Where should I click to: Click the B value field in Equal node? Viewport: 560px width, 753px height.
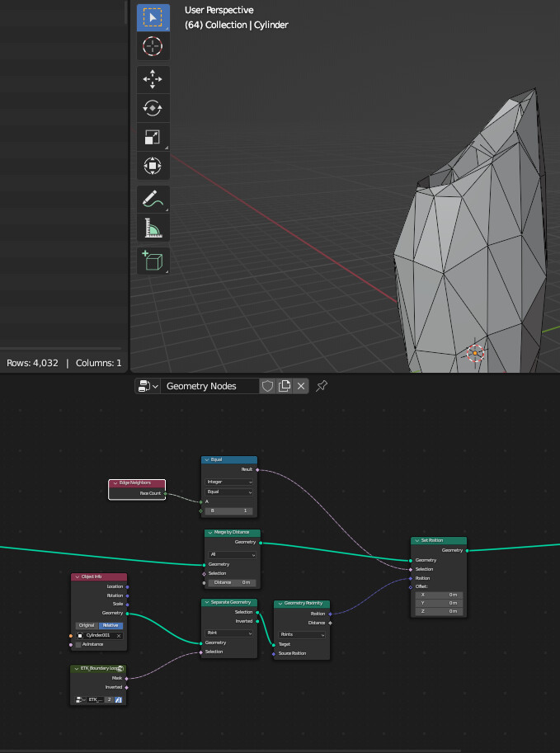tap(228, 511)
